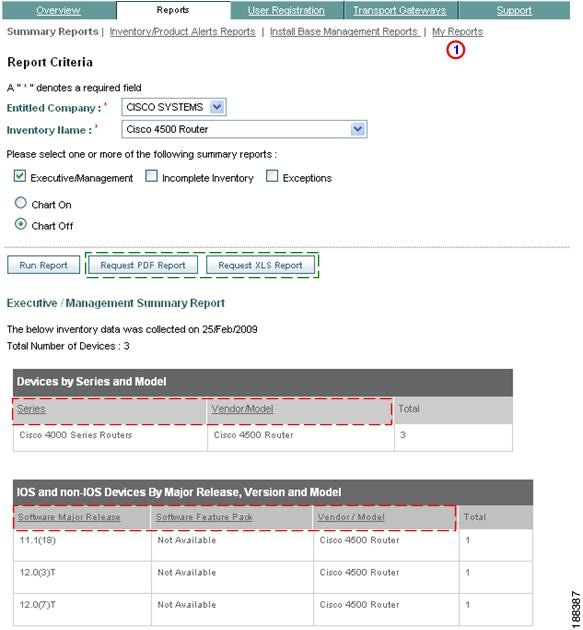Open the Overview tab
The width and height of the screenshot is (583, 630).
coord(58,10)
